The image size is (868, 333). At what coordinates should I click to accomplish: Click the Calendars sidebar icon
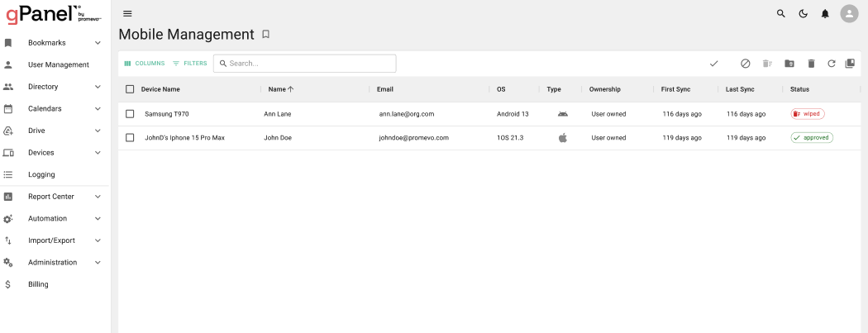[8, 108]
